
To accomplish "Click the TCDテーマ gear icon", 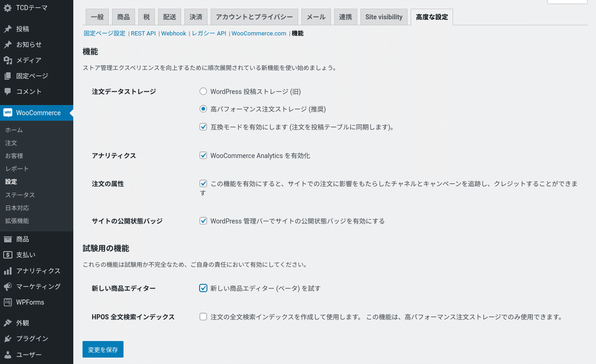I will [x=7, y=8].
